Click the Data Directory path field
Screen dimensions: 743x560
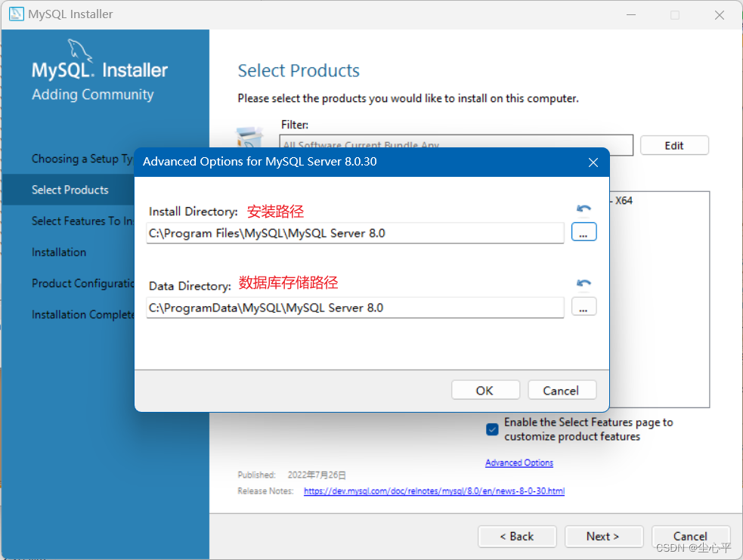pyautogui.click(x=355, y=308)
